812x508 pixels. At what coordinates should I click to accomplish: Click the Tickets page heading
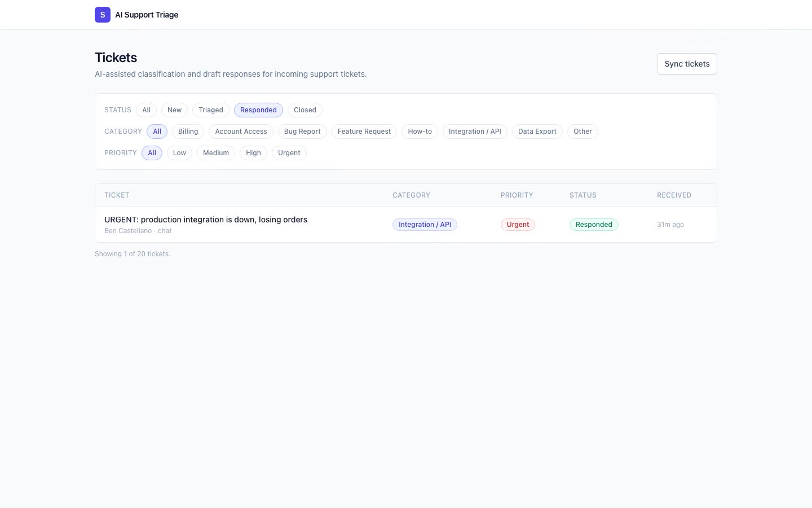point(116,58)
